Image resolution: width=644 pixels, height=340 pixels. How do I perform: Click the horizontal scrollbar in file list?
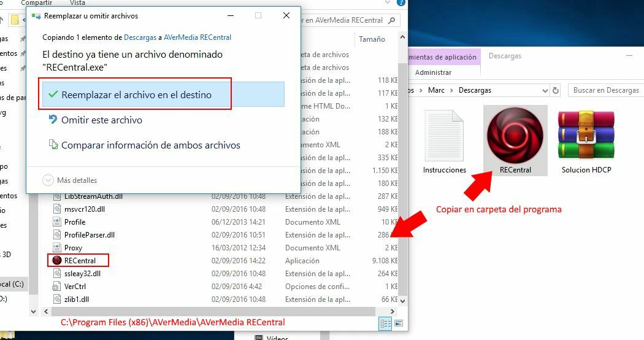coord(209,312)
